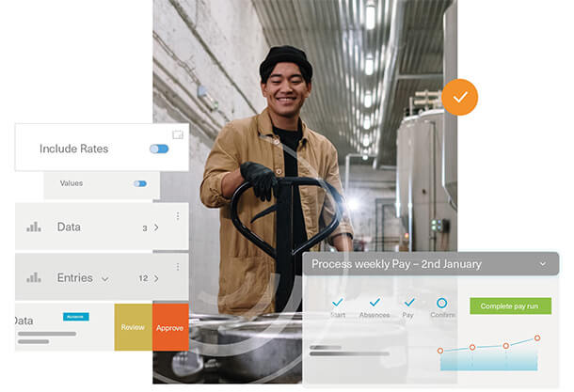Click the Complete pay run button

pyautogui.click(x=510, y=306)
